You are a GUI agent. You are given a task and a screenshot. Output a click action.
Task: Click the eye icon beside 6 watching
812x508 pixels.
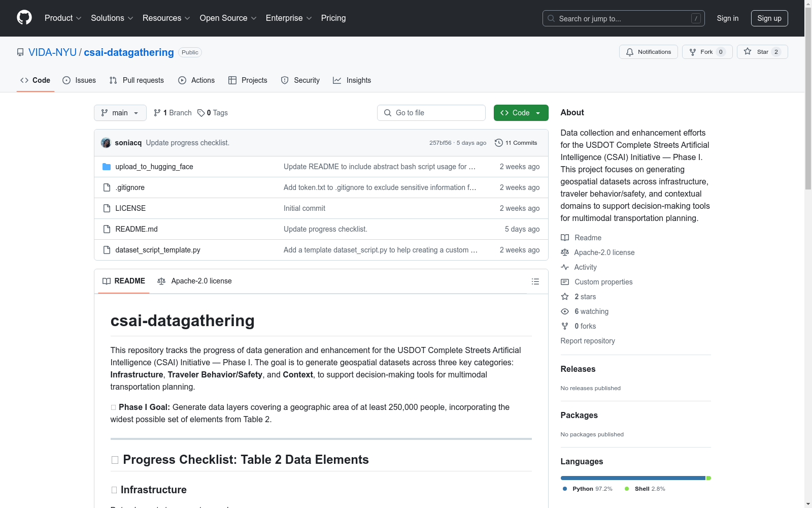tap(565, 311)
